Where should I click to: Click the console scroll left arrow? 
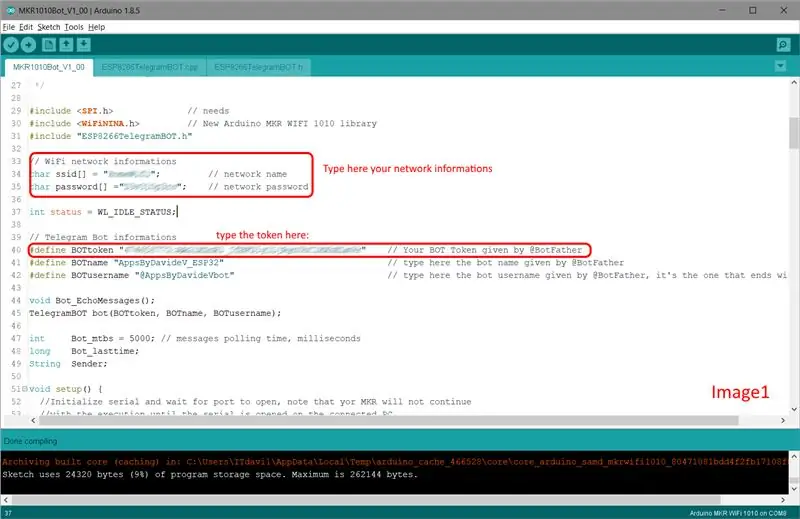point(5,500)
